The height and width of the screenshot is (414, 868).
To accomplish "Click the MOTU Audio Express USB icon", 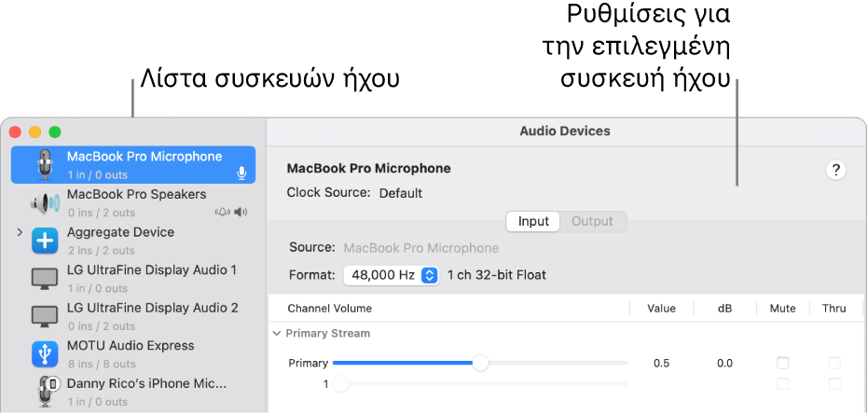I will (45, 353).
